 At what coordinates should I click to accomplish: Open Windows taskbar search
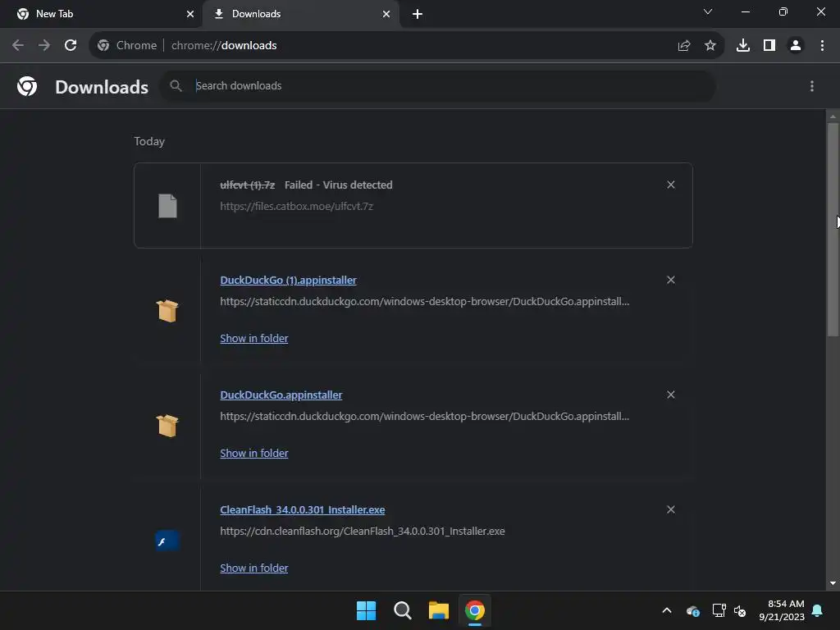[402, 610]
